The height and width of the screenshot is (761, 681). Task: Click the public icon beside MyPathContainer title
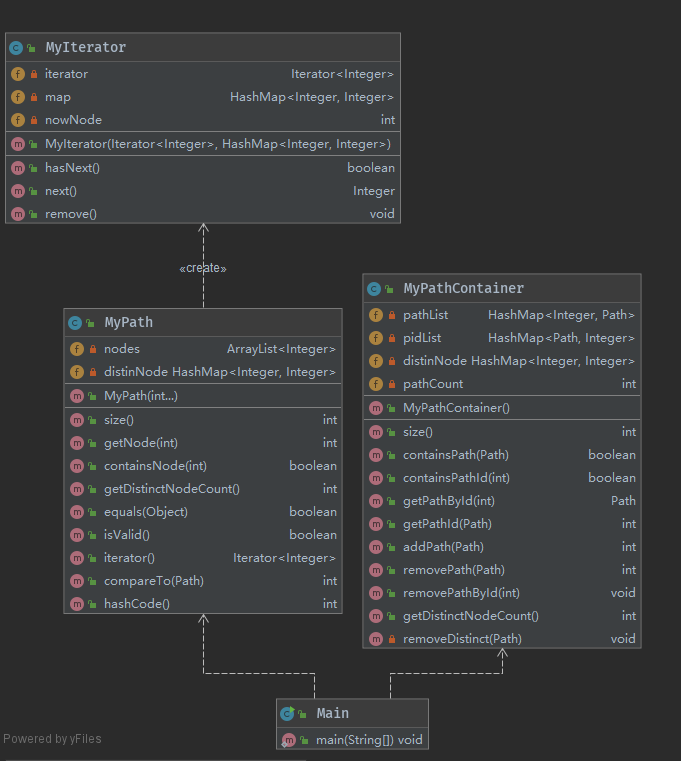coord(389,289)
